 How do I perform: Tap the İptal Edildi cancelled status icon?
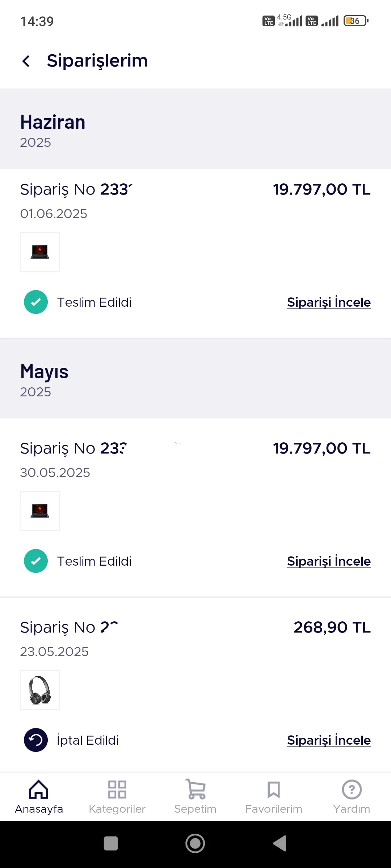(36, 740)
